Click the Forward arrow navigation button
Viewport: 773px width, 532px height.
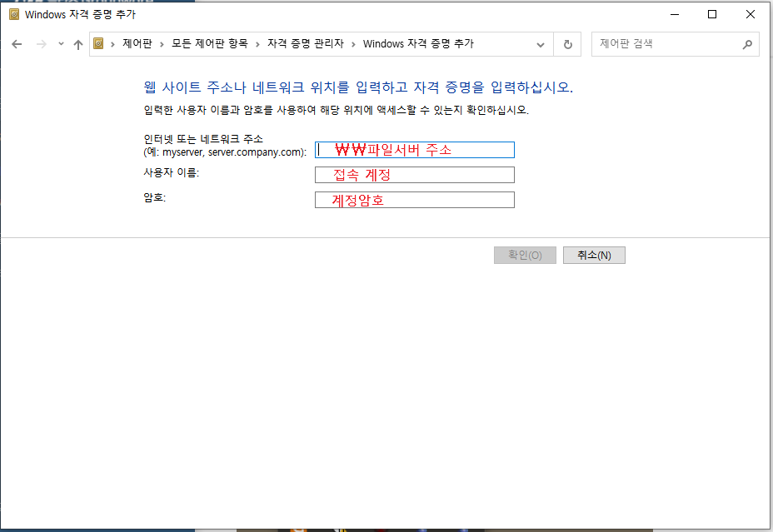pyautogui.click(x=42, y=44)
